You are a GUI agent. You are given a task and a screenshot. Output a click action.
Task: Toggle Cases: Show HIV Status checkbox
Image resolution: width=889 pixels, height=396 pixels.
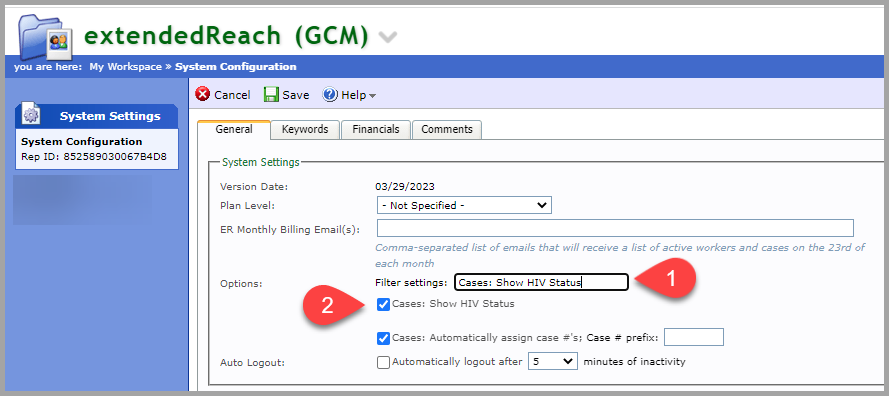383,304
